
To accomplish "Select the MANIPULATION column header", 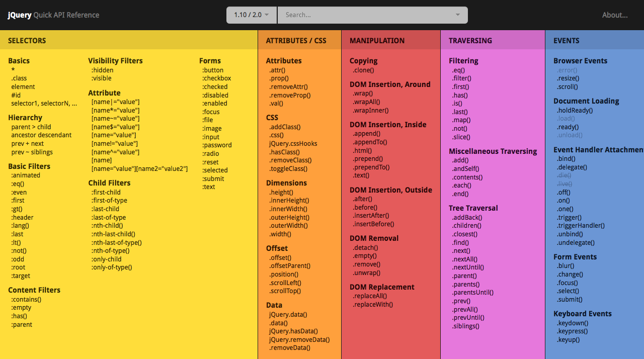I will (377, 41).
